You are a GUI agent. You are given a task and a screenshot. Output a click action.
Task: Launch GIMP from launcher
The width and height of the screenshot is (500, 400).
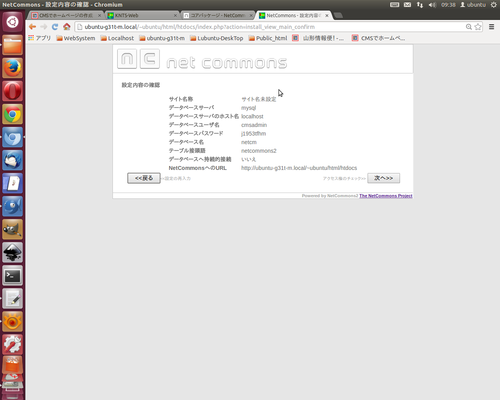(x=12, y=229)
